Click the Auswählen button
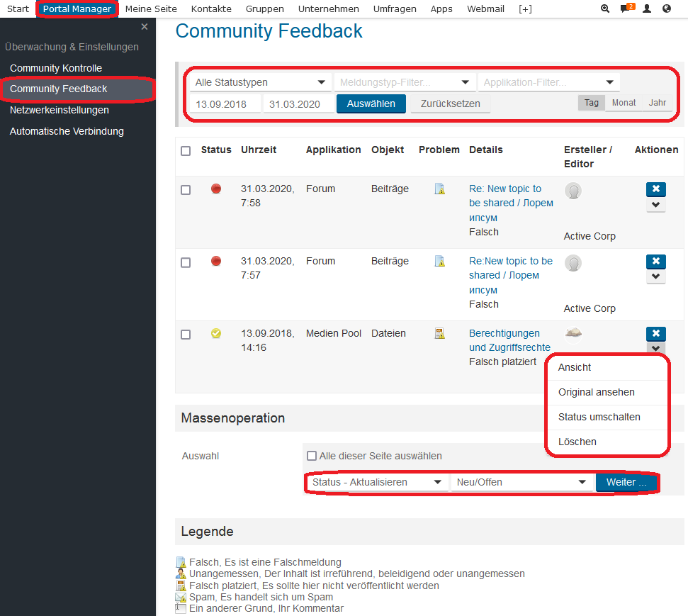This screenshot has width=688, height=616. (x=371, y=103)
